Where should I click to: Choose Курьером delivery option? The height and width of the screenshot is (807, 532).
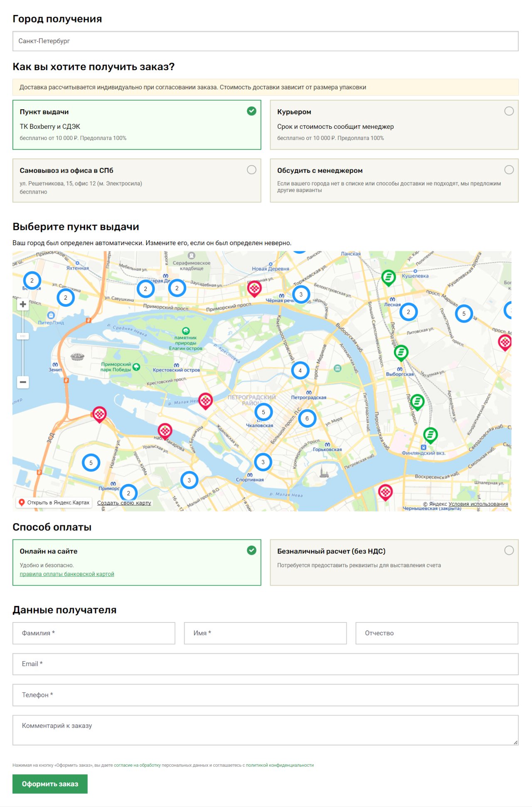click(x=394, y=125)
